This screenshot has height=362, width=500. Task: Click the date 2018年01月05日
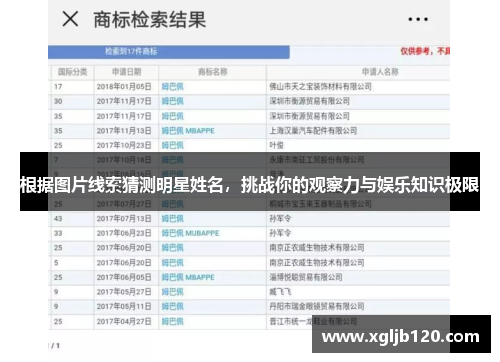pyautogui.click(x=124, y=87)
